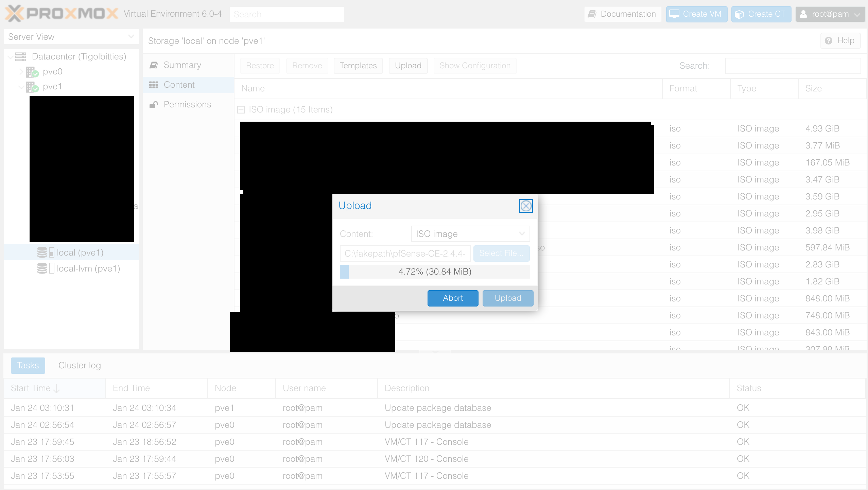This screenshot has width=868, height=490.
Task: Abort the current upload
Action: tap(453, 298)
